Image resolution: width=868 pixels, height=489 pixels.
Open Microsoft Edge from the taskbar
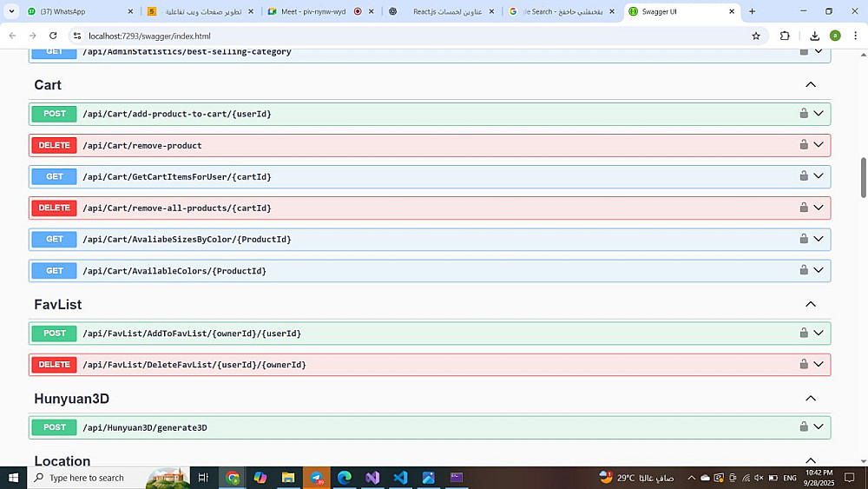pos(345,478)
